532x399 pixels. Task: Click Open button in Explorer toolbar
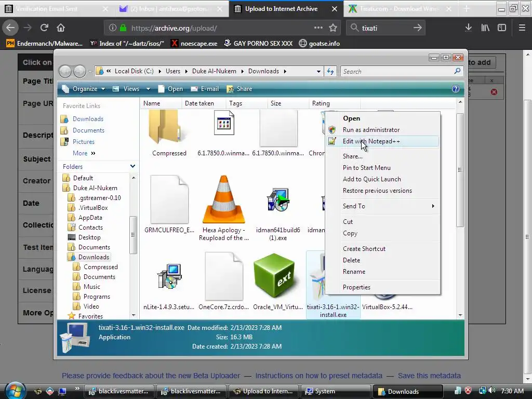coord(170,89)
